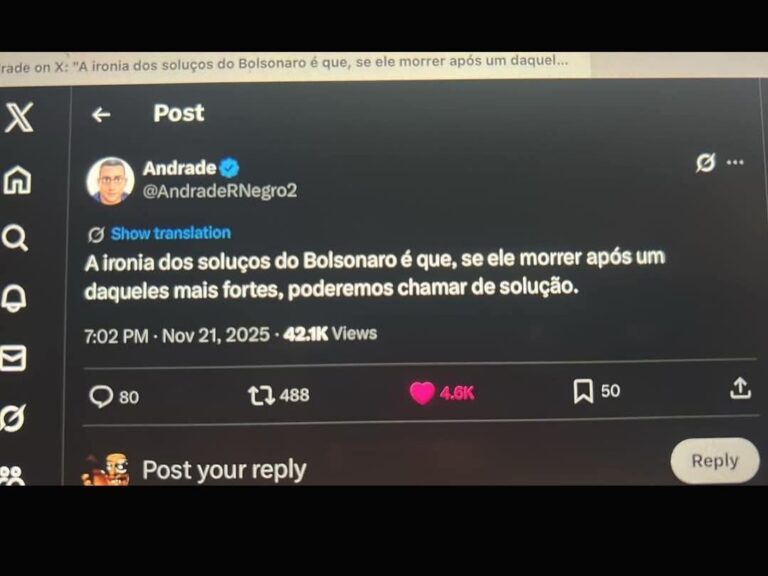
Task: Click the Post your reply field
Action: coord(224,470)
